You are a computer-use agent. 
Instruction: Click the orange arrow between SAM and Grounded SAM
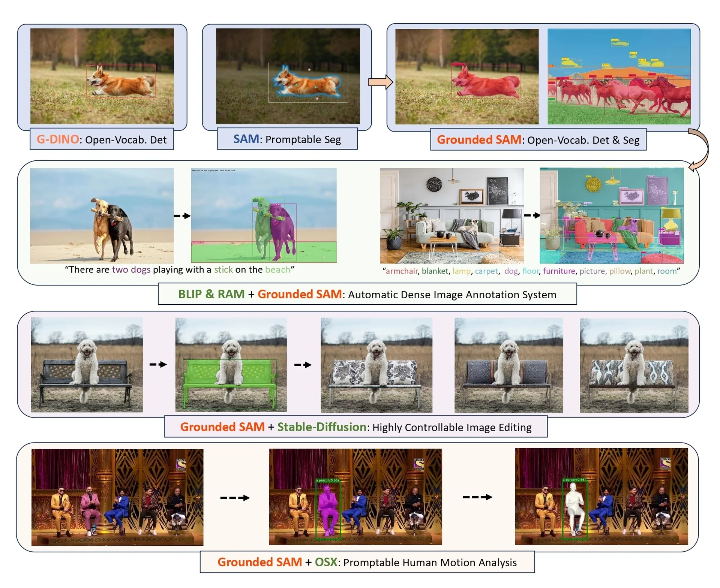click(x=380, y=82)
